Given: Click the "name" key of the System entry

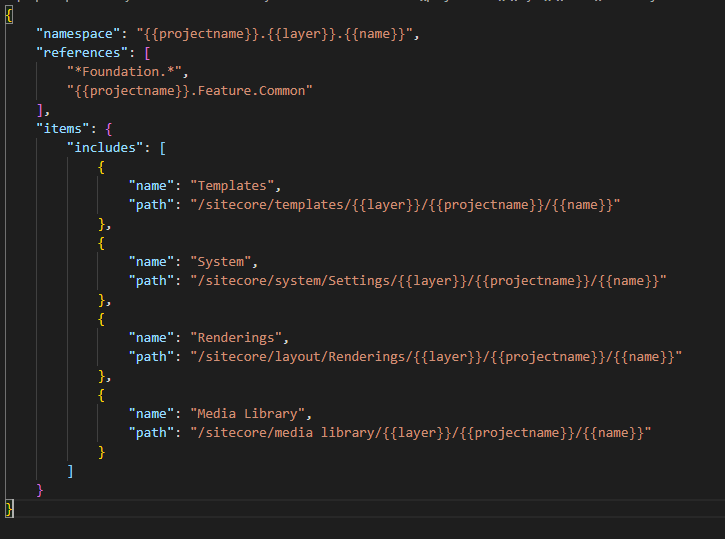Looking at the screenshot, I should [x=151, y=262].
